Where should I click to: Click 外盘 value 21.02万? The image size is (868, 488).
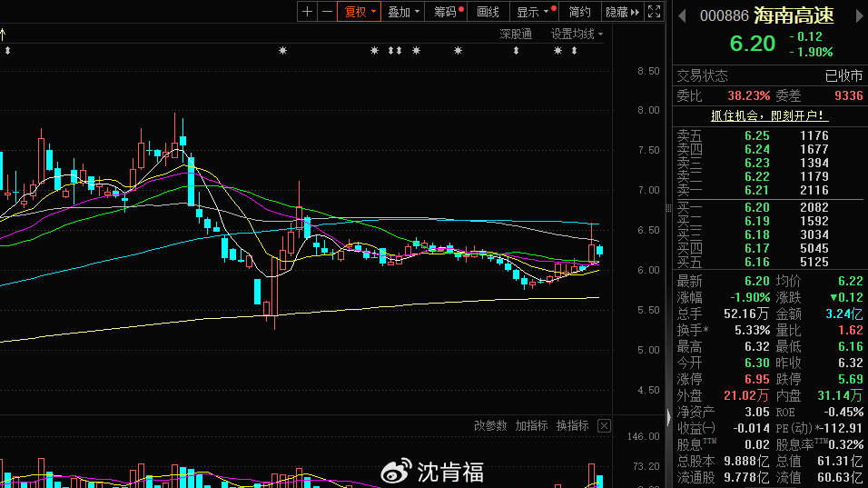[746, 396]
